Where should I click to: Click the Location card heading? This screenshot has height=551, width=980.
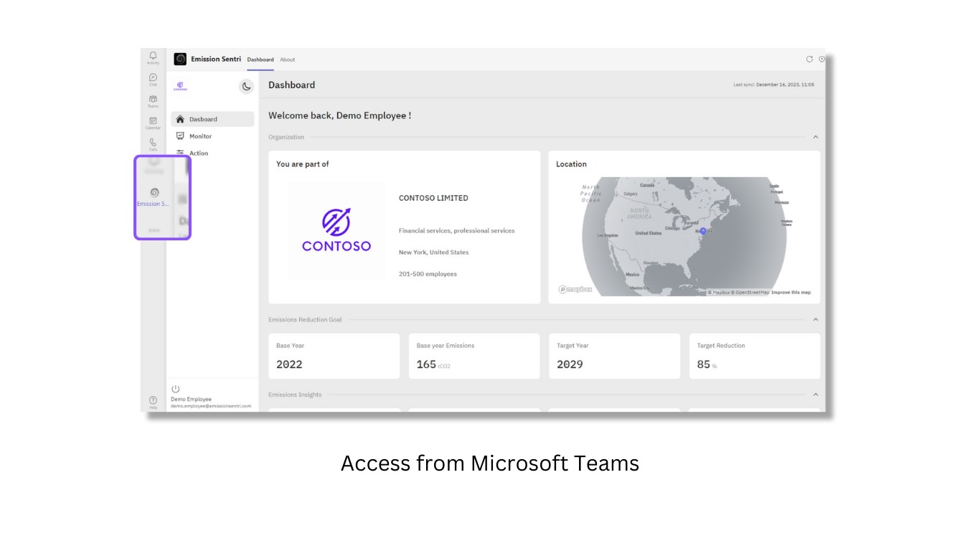click(x=571, y=164)
